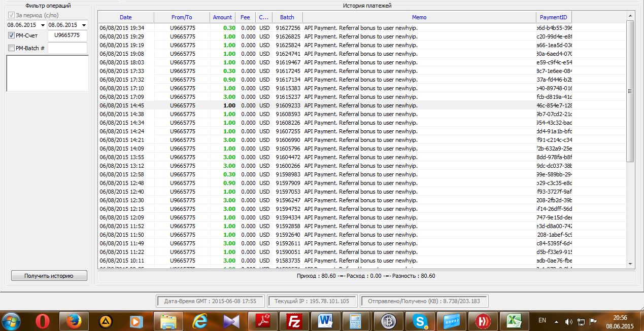Click the payment history vertical scrollbar thumb
Image resolution: width=644 pixels, height=331 pixels.
[x=630, y=91]
